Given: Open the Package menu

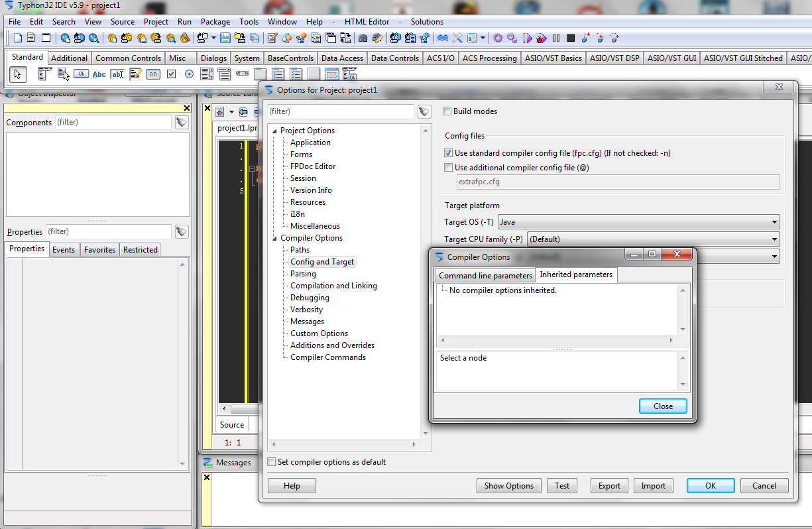Looking at the screenshot, I should click(x=215, y=22).
